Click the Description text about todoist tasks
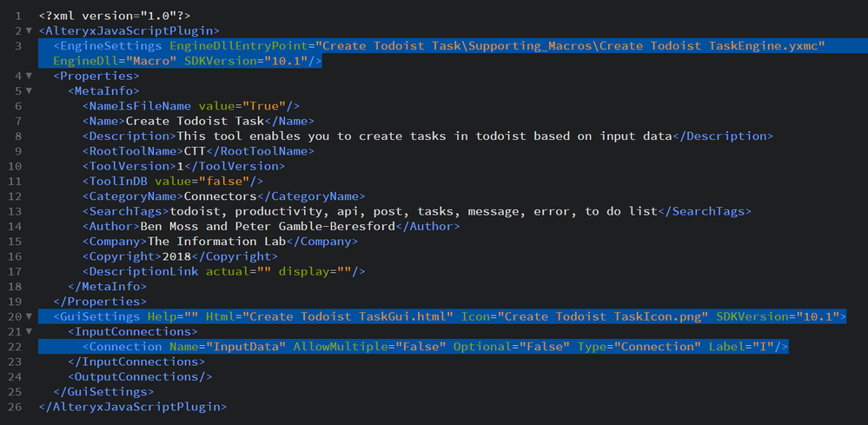The height and width of the screenshot is (425, 868). click(x=424, y=136)
